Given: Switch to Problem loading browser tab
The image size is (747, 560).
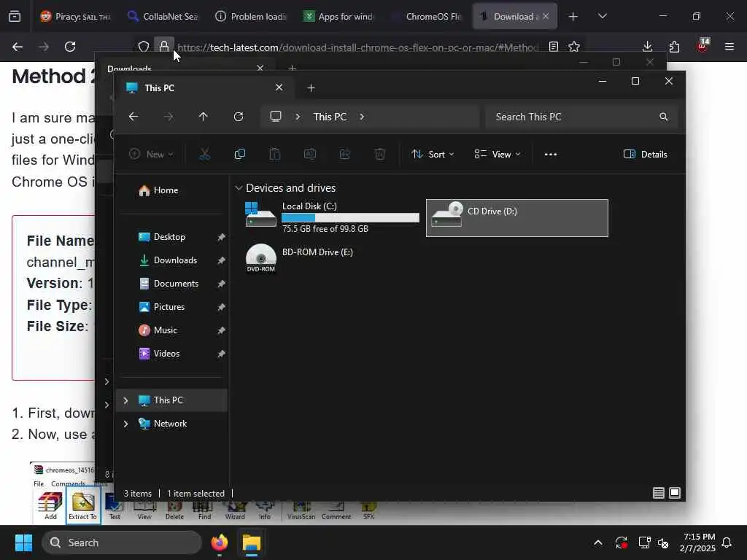Looking at the screenshot, I should click(x=251, y=17).
